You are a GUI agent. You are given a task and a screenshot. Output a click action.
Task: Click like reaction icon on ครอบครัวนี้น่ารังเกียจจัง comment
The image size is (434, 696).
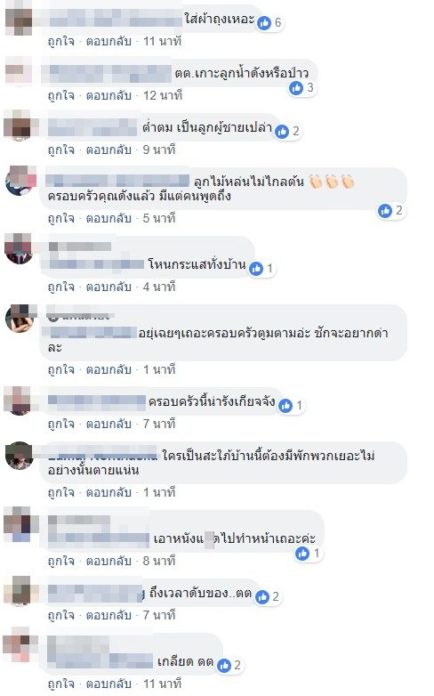(x=286, y=405)
